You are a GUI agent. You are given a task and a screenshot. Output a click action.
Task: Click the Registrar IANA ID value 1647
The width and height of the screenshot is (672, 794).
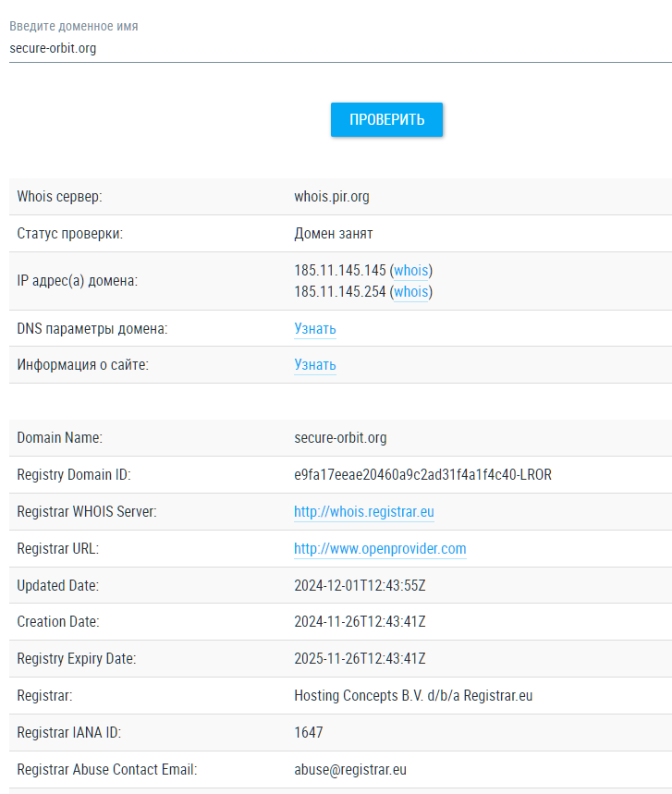[309, 732]
